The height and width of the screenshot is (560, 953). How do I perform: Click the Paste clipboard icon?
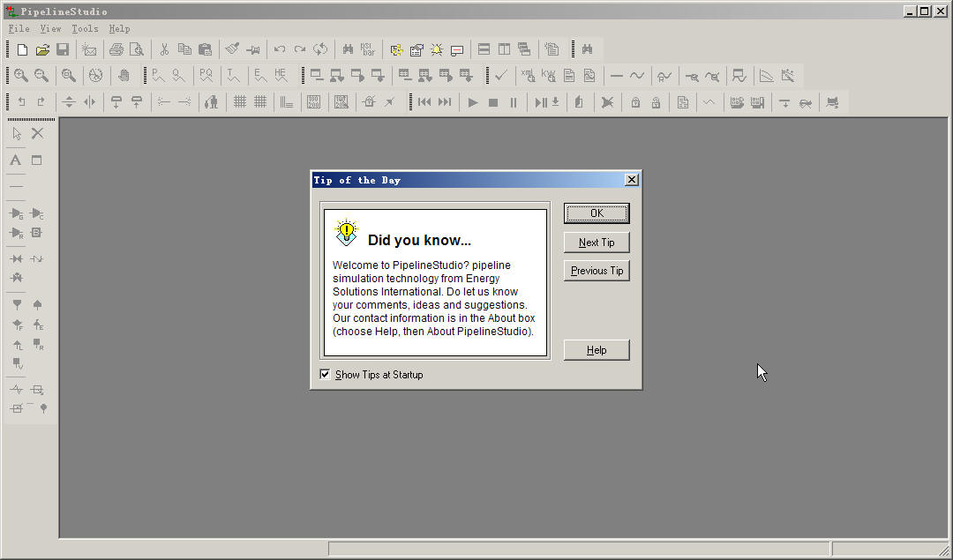coord(206,49)
